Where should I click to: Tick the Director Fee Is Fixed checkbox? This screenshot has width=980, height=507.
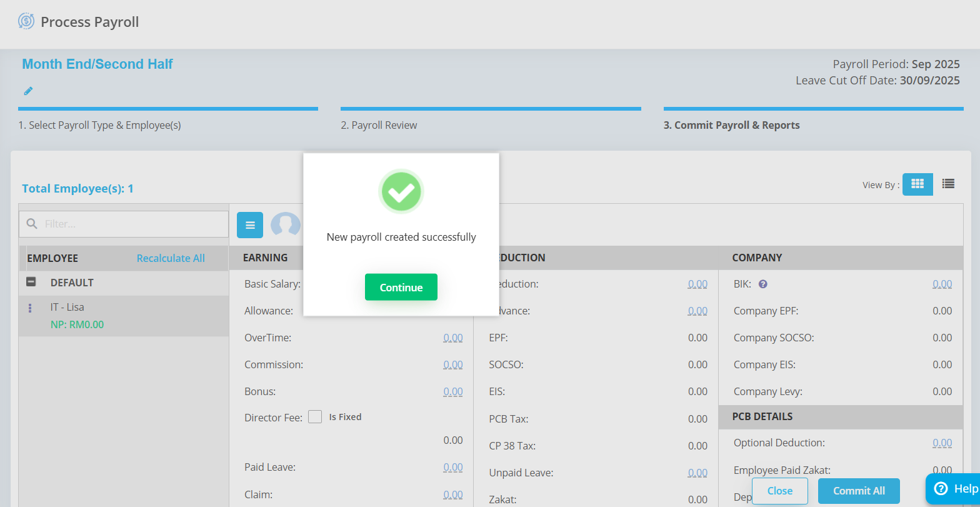[x=315, y=417]
